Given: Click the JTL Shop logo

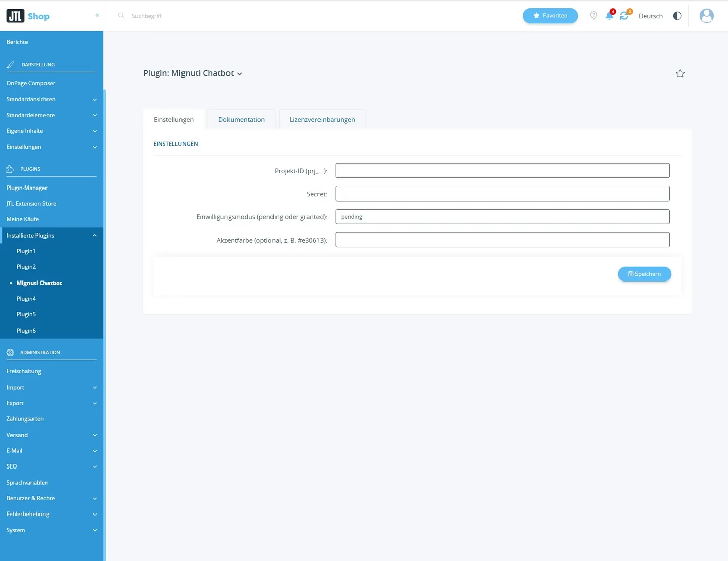Looking at the screenshot, I should click(x=28, y=16).
